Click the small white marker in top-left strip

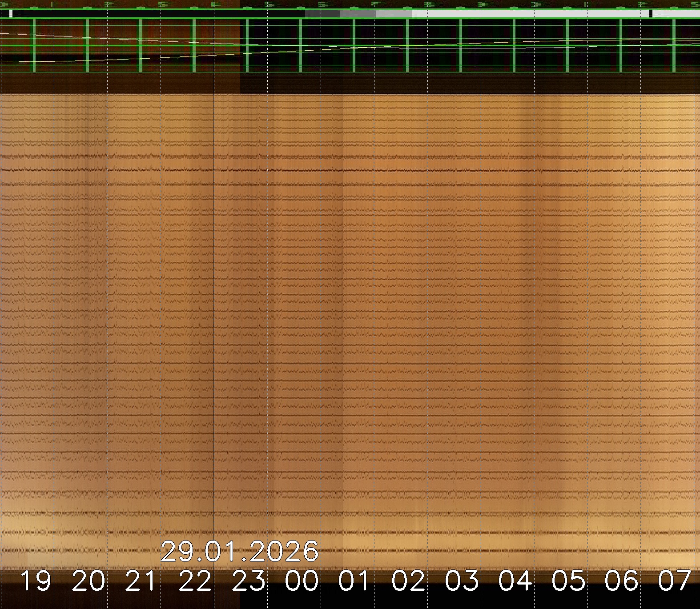coord(11,14)
